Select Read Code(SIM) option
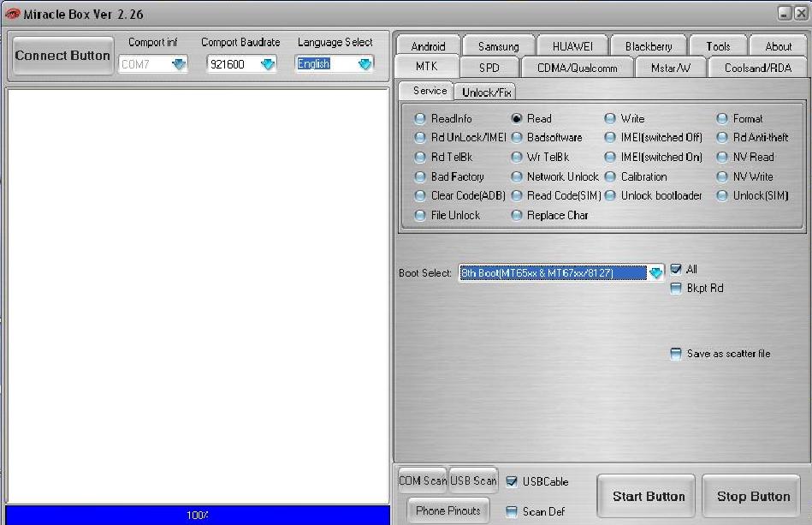 556,195
